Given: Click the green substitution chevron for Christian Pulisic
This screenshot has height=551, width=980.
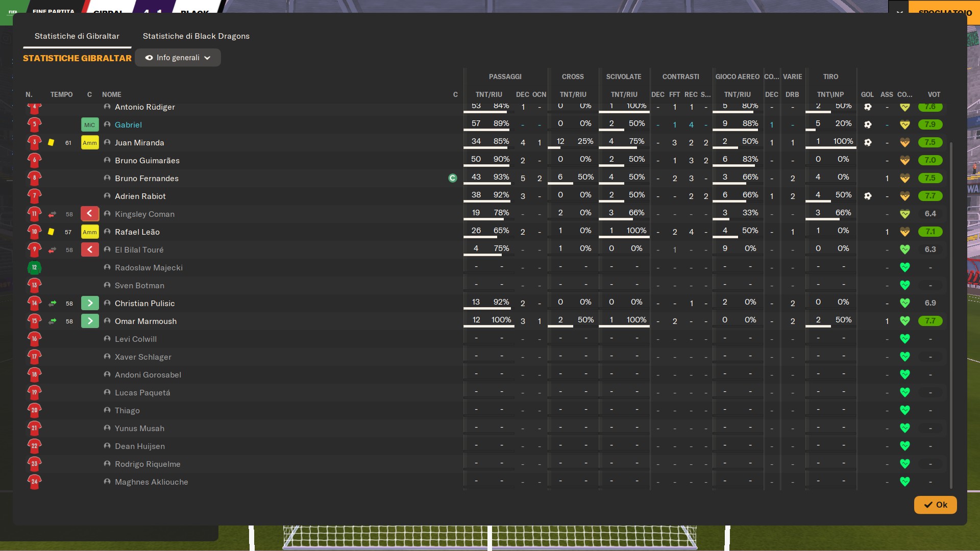Looking at the screenshot, I should pyautogui.click(x=90, y=303).
